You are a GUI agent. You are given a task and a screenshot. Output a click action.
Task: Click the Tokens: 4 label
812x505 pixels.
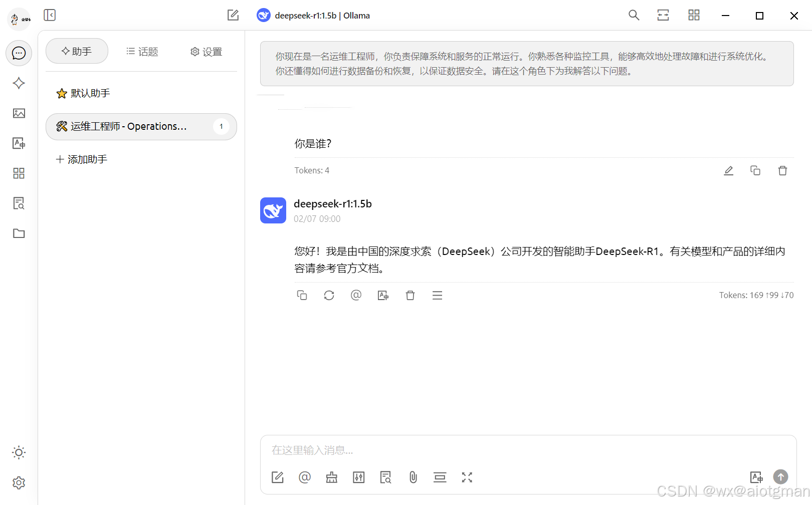[x=312, y=171]
